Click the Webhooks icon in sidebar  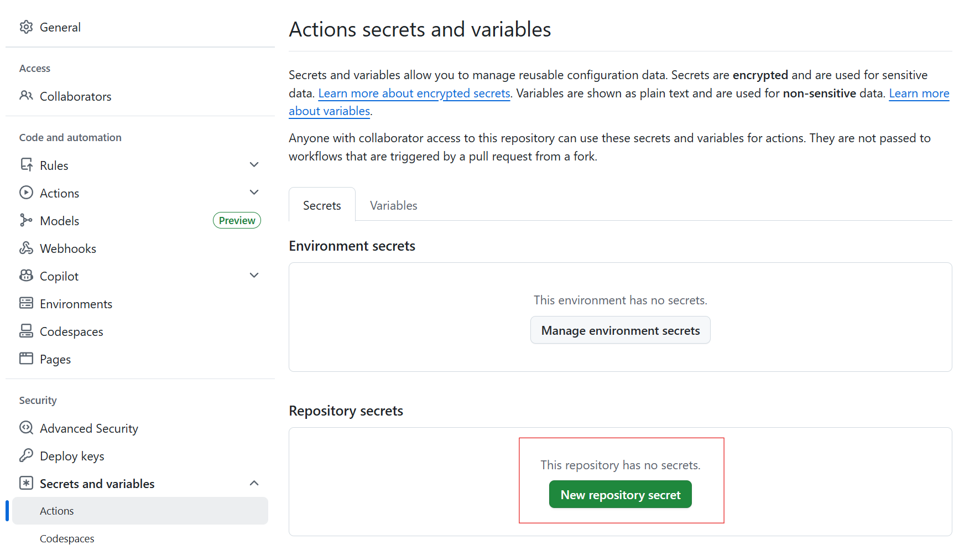(x=26, y=248)
